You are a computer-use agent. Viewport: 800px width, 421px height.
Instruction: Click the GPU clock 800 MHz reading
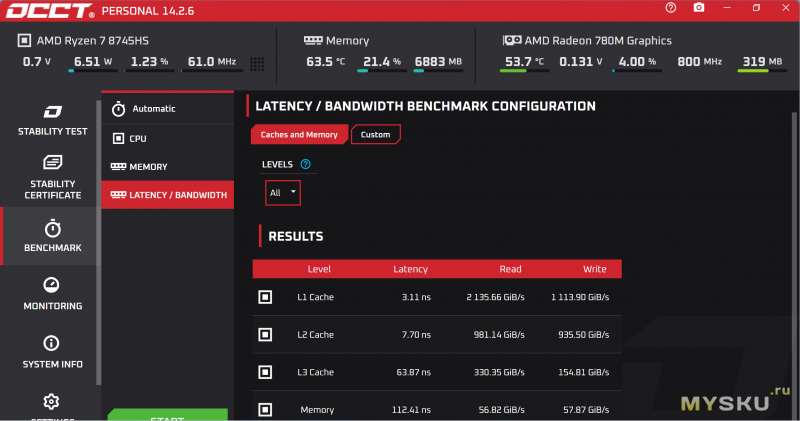coord(699,62)
